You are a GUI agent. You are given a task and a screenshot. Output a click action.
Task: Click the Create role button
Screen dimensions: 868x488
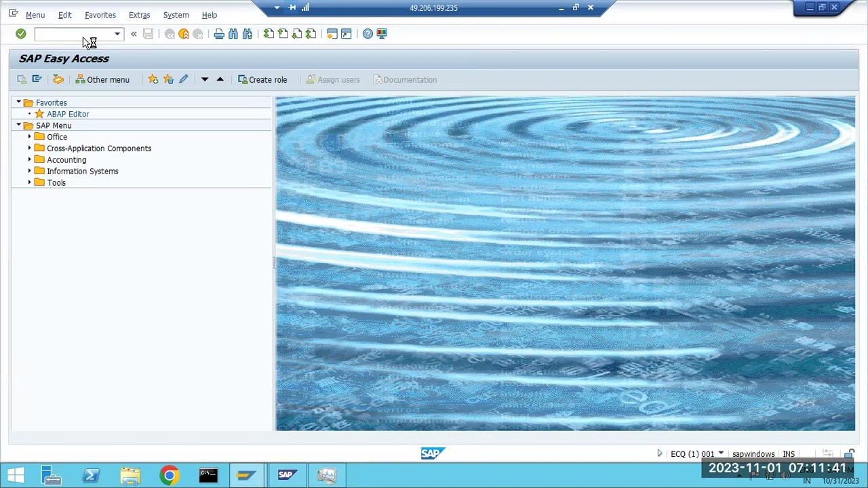click(262, 80)
